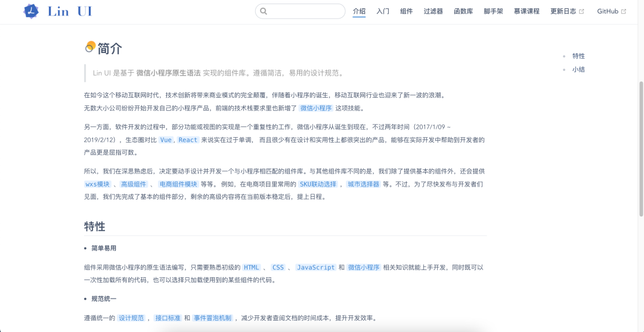
Task: Click the 设计规范 tag
Action: point(131,318)
